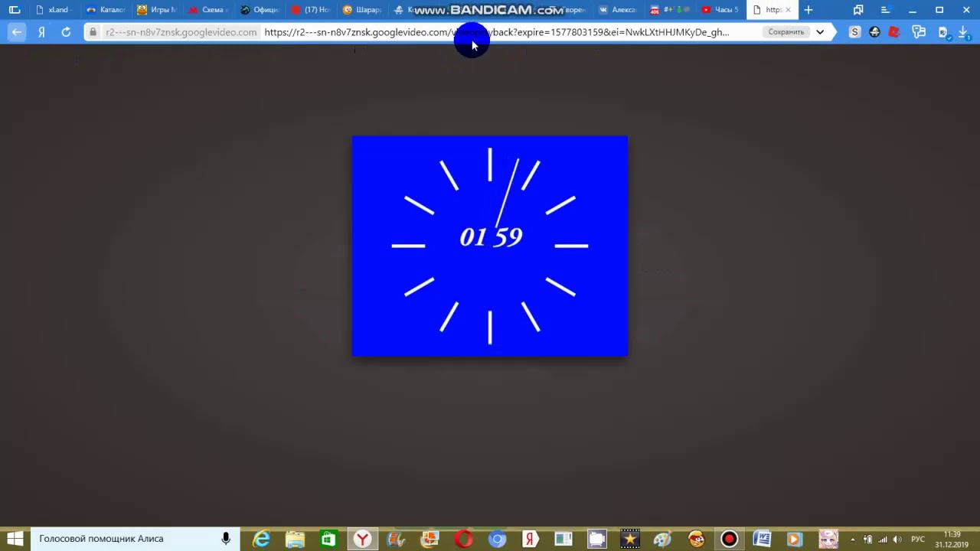Click the network signal tray icon
This screenshot has width=980, height=551.
click(x=883, y=540)
